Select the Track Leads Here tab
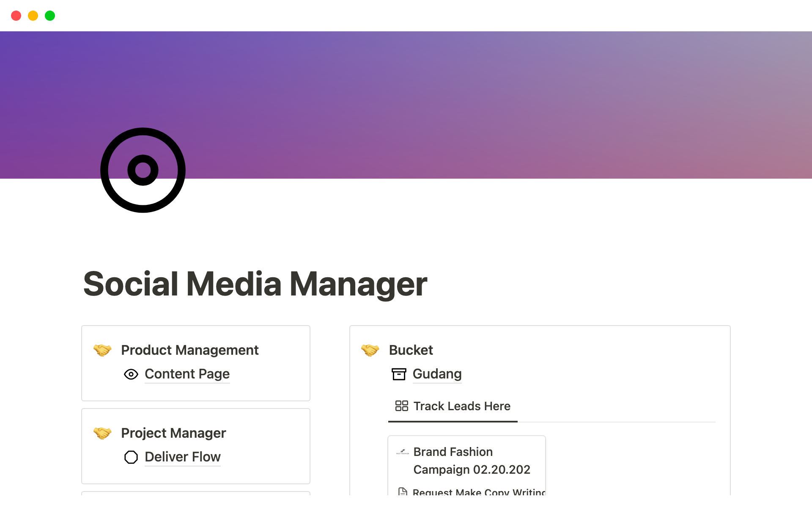812x508 pixels. pos(461,406)
